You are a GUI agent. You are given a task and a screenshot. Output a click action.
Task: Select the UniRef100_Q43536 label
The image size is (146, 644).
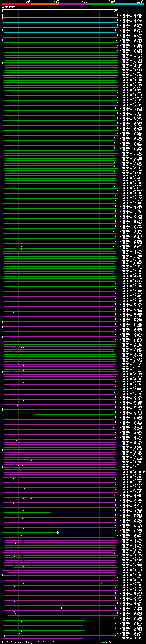(131, 339)
